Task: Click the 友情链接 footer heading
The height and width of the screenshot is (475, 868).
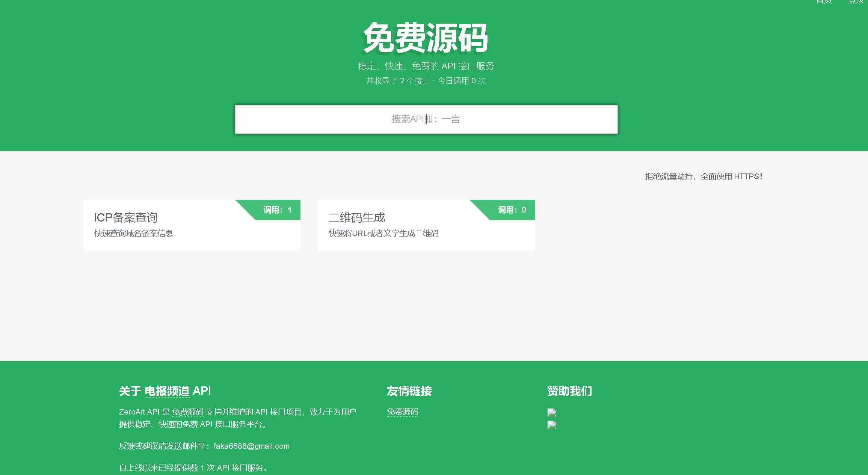Action: click(410, 391)
